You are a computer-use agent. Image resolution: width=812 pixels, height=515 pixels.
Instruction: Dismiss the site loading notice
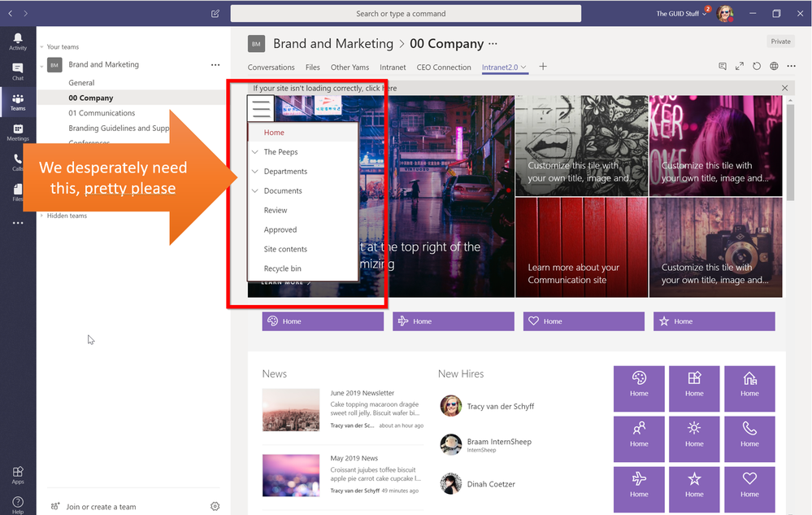(784, 88)
